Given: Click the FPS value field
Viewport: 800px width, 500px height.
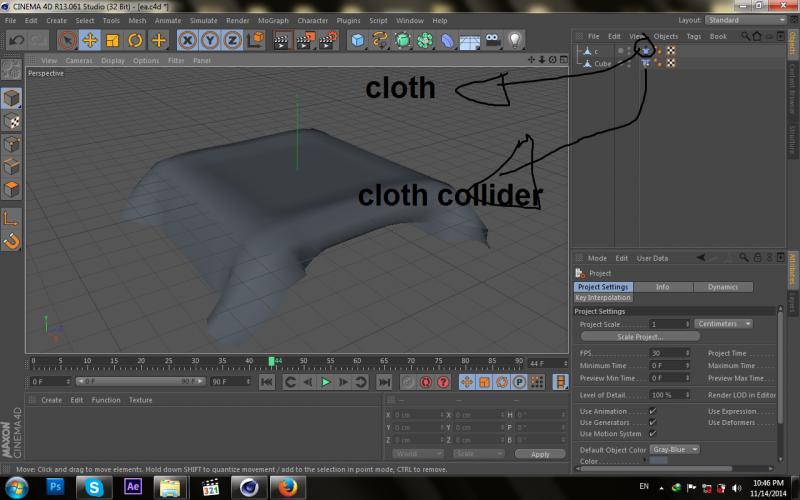Looking at the screenshot, I should [669, 353].
